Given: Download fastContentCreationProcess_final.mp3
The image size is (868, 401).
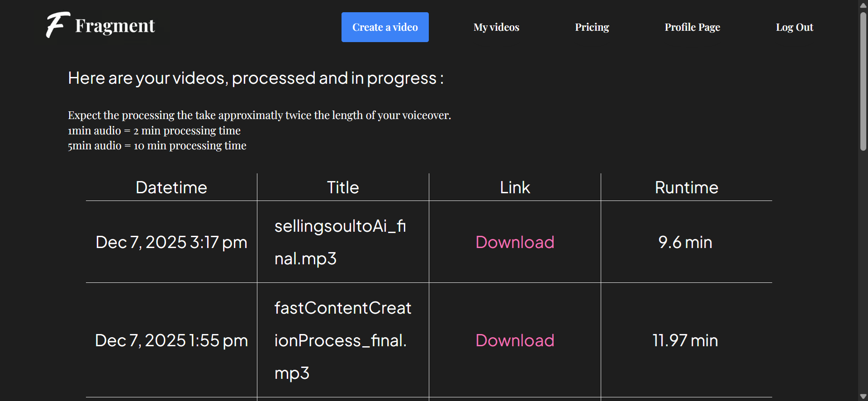Looking at the screenshot, I should 514,340.
